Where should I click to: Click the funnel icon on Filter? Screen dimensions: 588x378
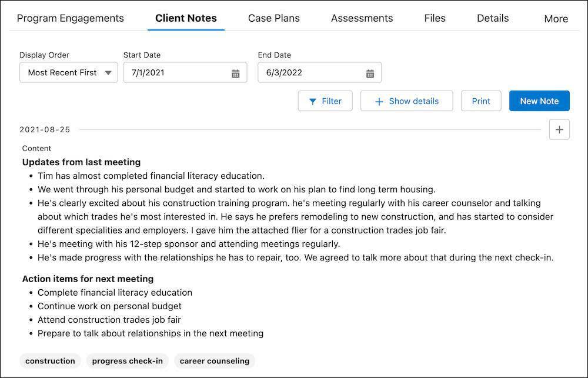point(313,101)
